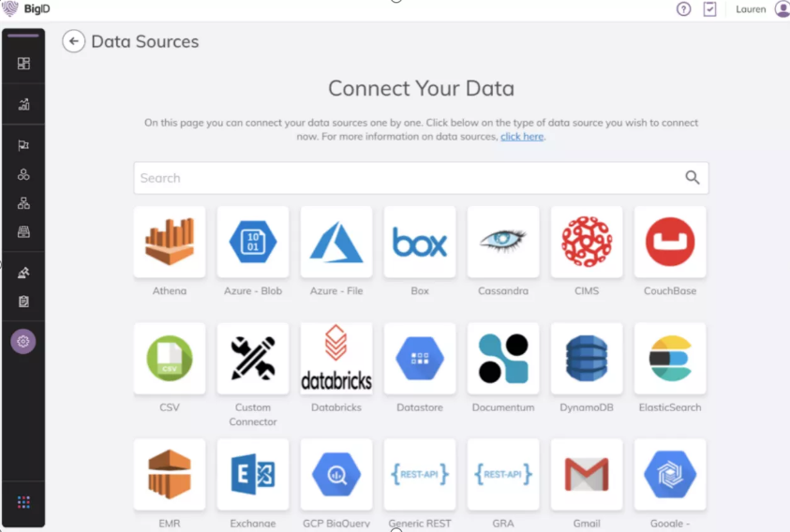
Task: Select the Custom Connector tile
Action: coord(253,358)
